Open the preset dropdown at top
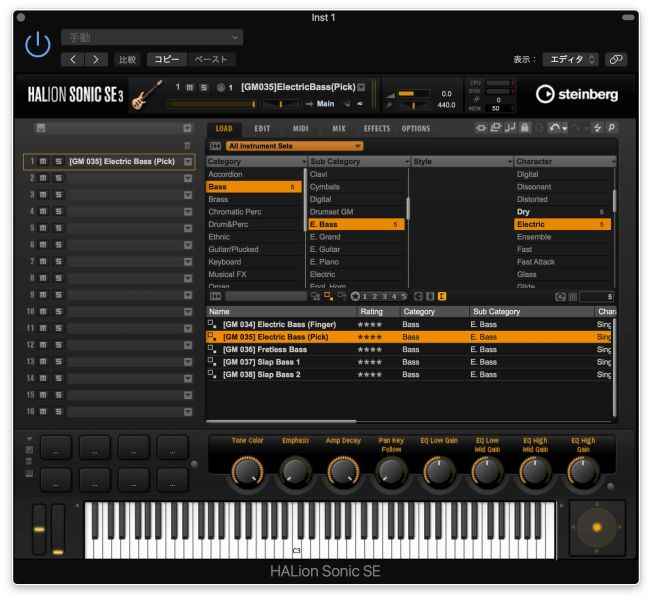 pyautogui.click(x=152, y=37)
